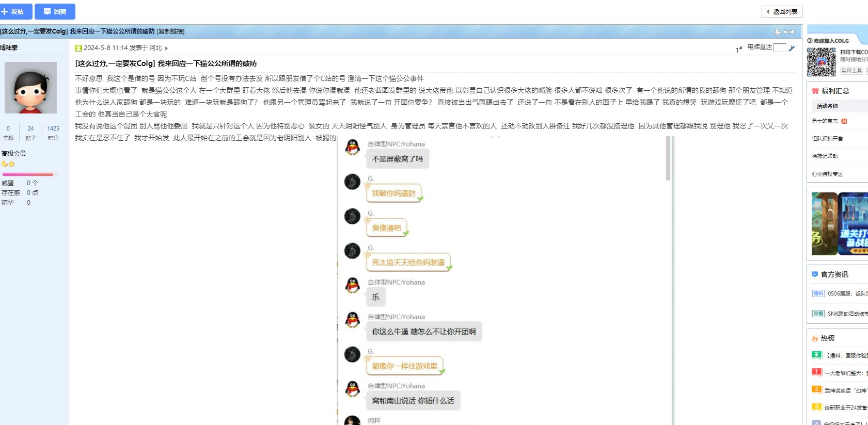
Task: Expand the small arrow after 河北
Action: tap(166, 48)
